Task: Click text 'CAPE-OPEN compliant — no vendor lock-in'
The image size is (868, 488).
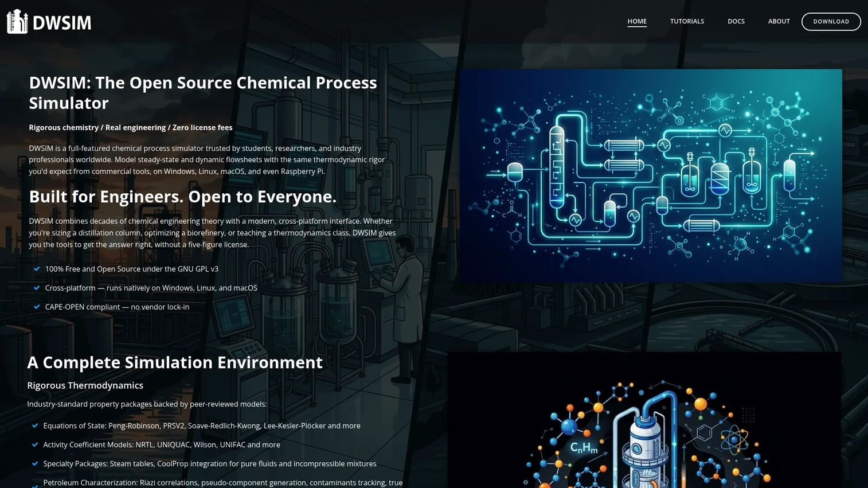Action: [x=117, y=307]
